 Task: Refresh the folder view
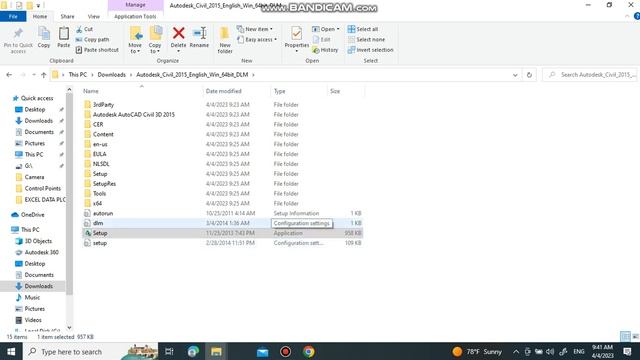click(x=529, y=75)
